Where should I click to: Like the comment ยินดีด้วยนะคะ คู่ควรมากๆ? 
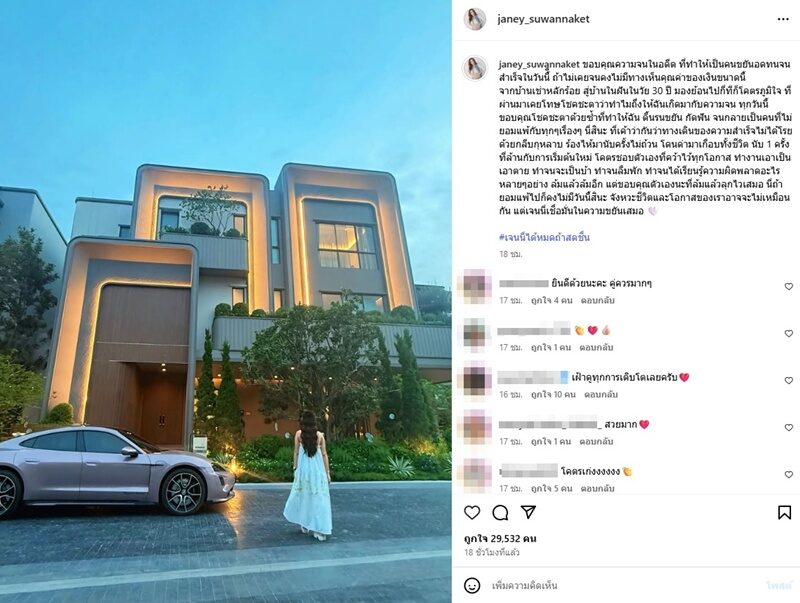coord(788,287)
